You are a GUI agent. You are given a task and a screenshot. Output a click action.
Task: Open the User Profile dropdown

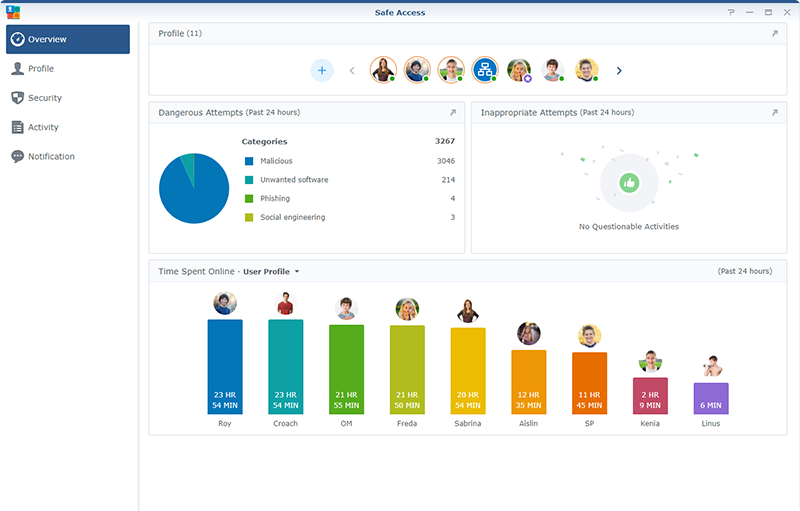pos(271,272)
